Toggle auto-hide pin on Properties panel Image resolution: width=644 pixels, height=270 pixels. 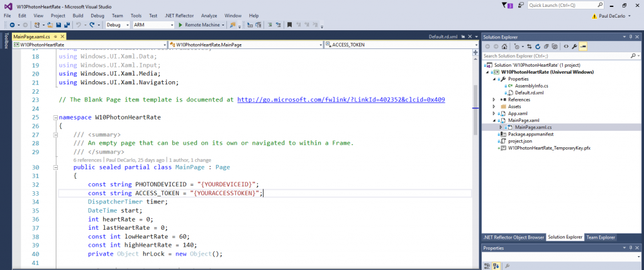(x=630, y=248)
